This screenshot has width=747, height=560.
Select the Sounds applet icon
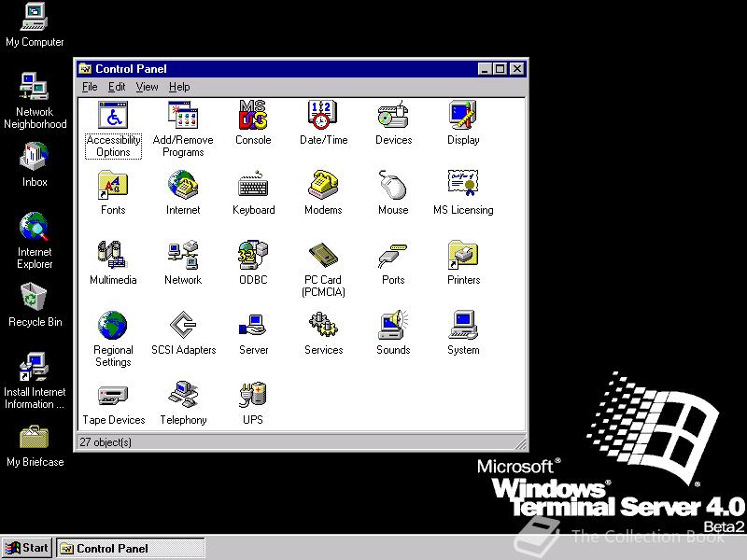(393, 325)
